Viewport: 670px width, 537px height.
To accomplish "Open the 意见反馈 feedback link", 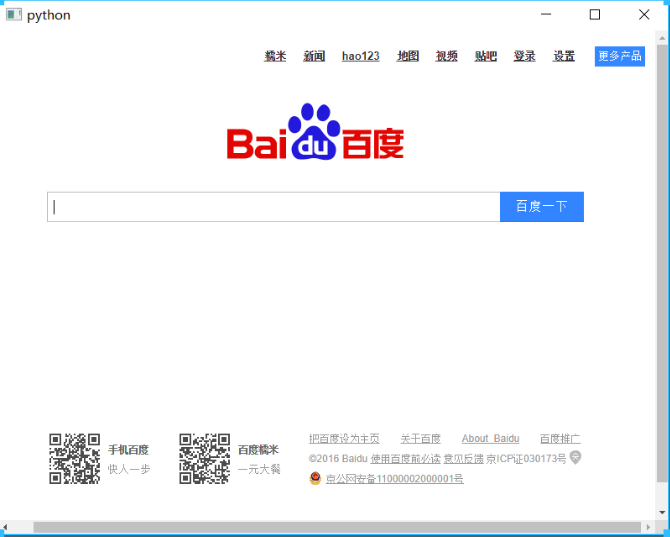I will coord(464,459).
